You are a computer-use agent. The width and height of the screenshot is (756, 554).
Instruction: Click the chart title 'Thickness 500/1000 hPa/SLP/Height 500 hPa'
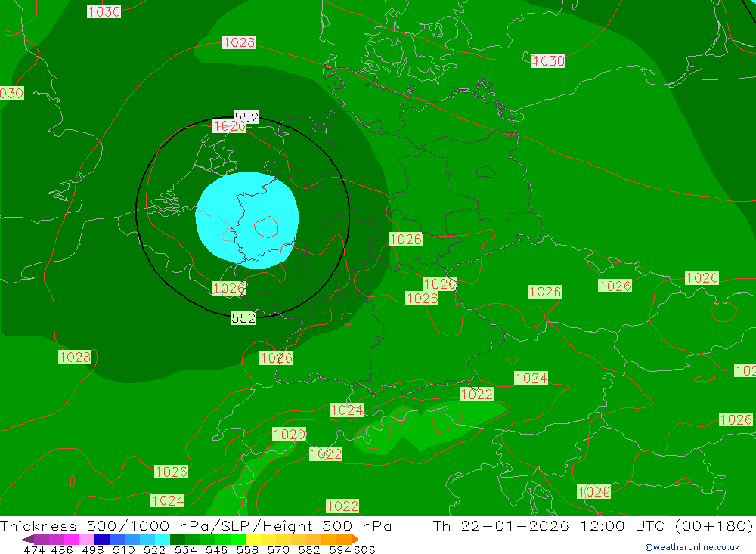(x=196, y=525)
